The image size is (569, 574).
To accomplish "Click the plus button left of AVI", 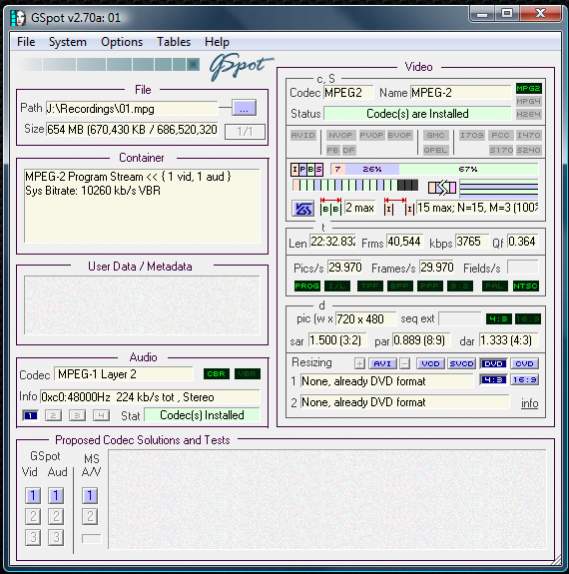I will point(360,364).
